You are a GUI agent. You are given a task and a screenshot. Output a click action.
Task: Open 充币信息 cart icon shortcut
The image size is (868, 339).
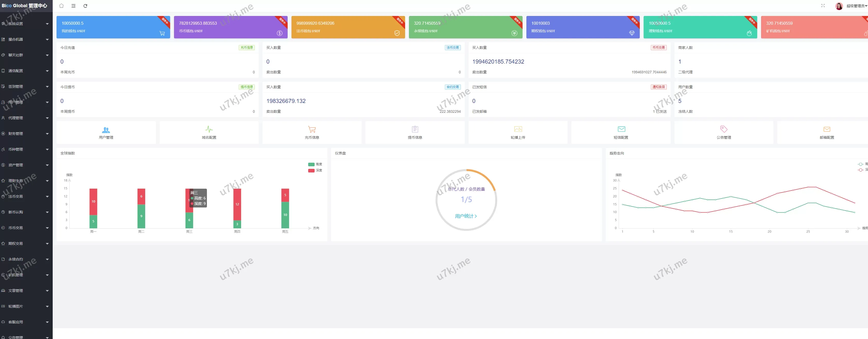(312, 132)
